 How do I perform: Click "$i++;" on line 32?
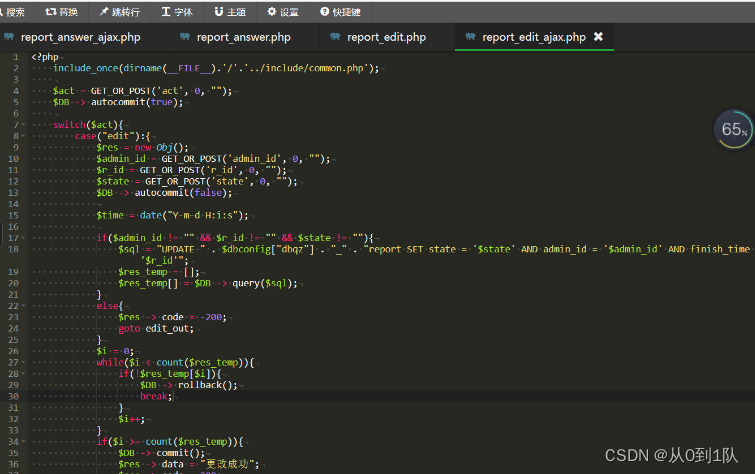[131, 419]
